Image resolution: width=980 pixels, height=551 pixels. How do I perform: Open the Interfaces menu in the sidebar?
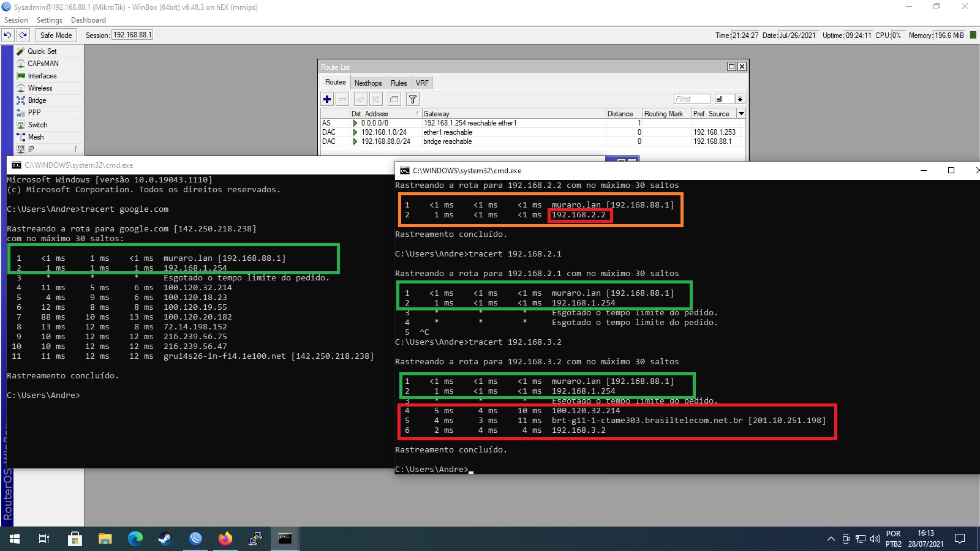[x=42, y=76]
